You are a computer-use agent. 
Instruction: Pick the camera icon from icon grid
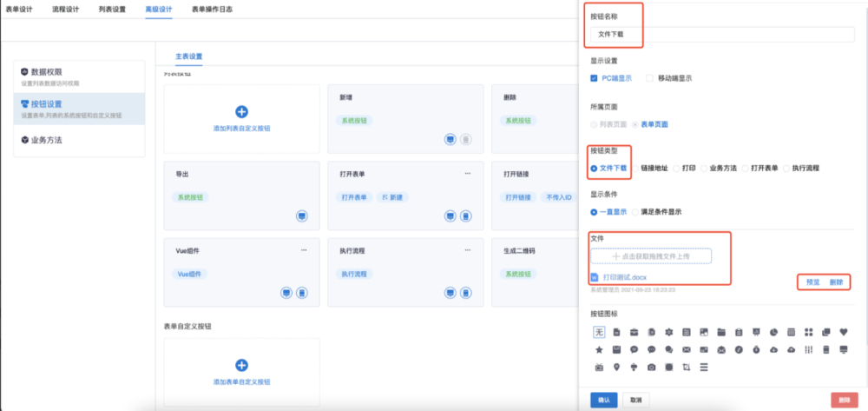point(651,368)
